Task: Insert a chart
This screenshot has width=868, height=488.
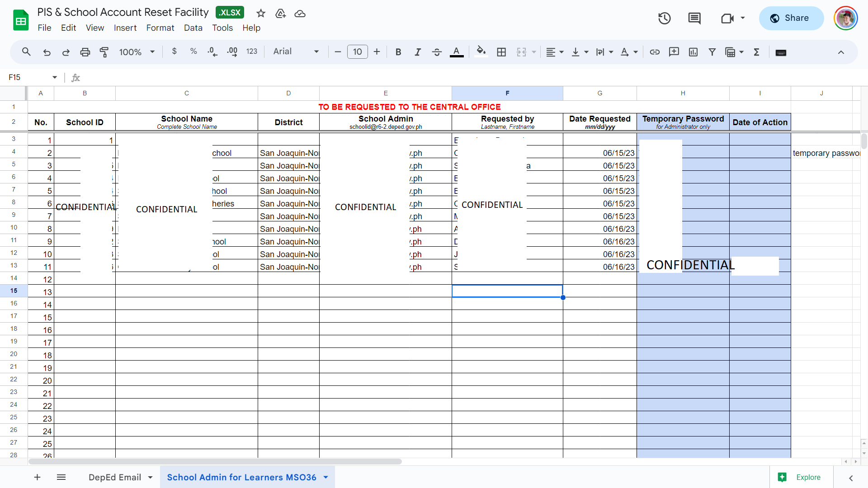Action: click(x=693, y=52)
